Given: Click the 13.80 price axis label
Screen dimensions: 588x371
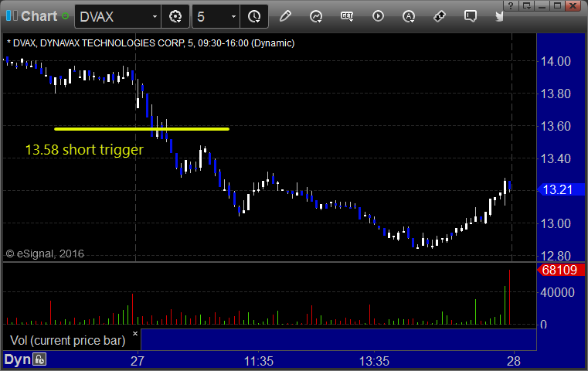Looking at the screenshot, I should (x=556, y=94).
